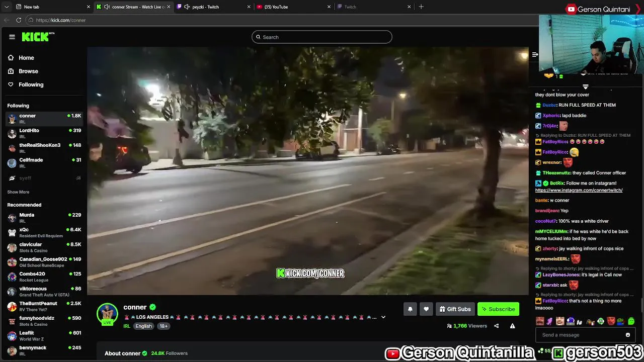Click conner's verified checkmark badge
The height and width of the screenshot is (362, 644).
pyautogui.click(x=152, y=307)
